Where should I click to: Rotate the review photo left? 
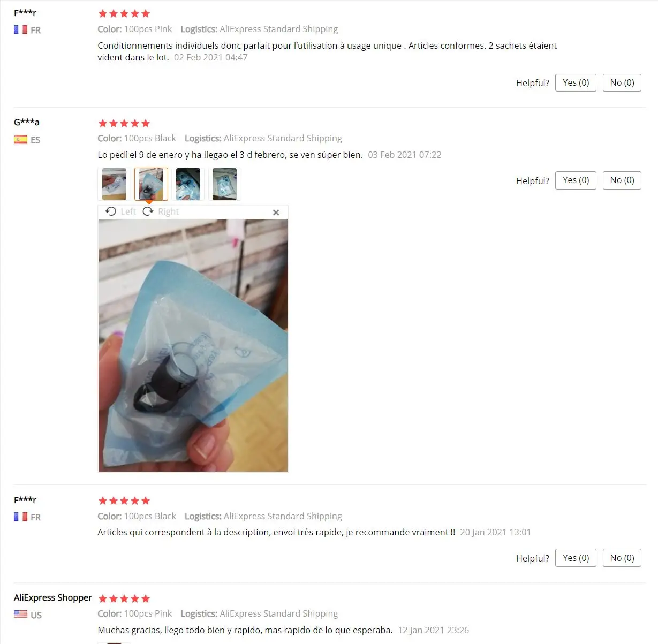(x=120, y=211)
